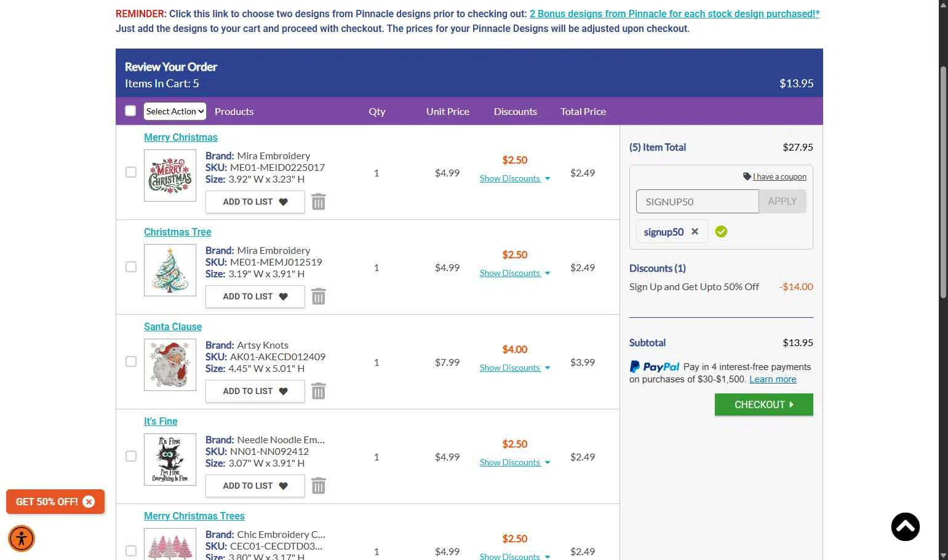The height and width of the screenshot is (560, 948).
Task: Expand Show Discounts for Christmas Tree
Action: click(515, 273)
